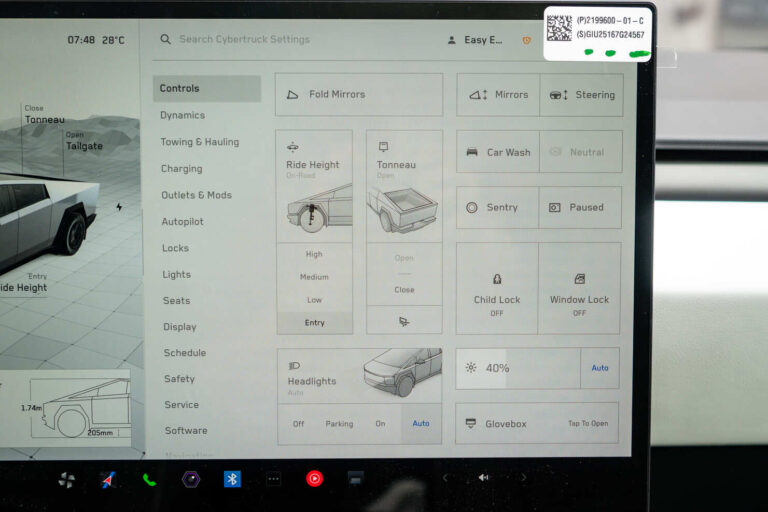Open the all-apps three dots icon
The height and width of the screenshot is (512, 768).
[x=274, y=479]
